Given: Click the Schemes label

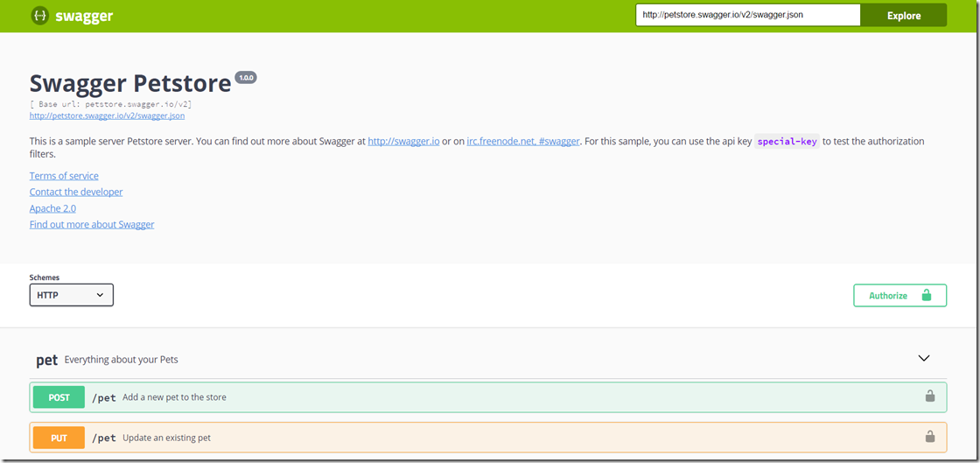Looking at the screenshot, I should click(45, 277).
